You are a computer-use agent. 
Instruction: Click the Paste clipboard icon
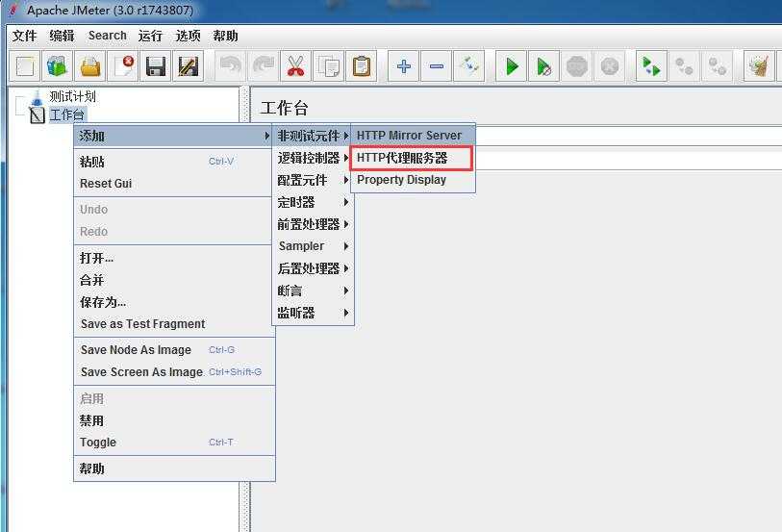click(361, 65)
